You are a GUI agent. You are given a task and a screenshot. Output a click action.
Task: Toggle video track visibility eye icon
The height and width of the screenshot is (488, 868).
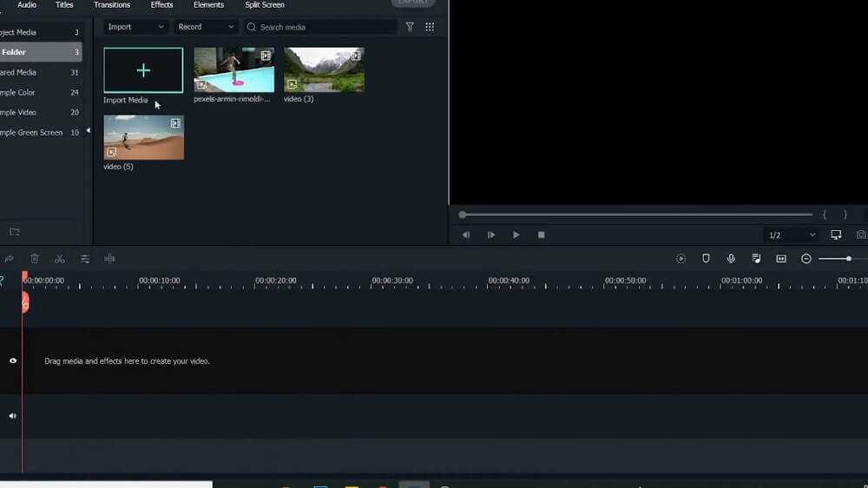[13, 360]
